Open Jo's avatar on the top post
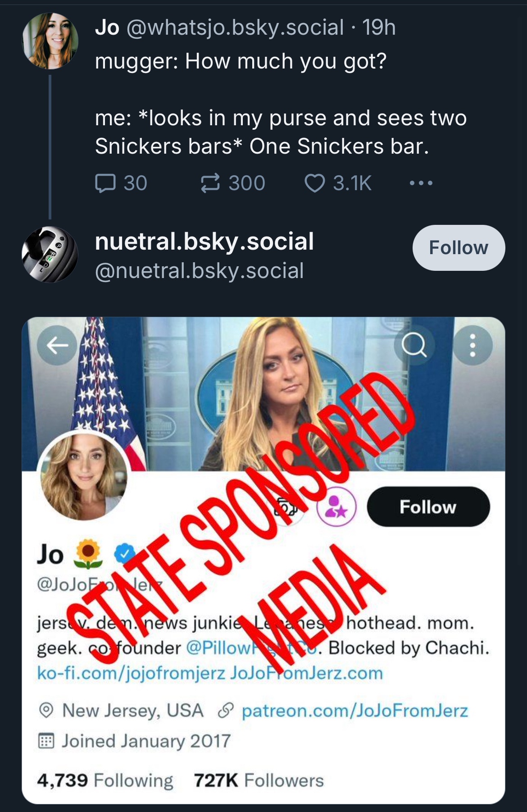The width and height of the screenshot is (527, 812). (x=50, y=41)
